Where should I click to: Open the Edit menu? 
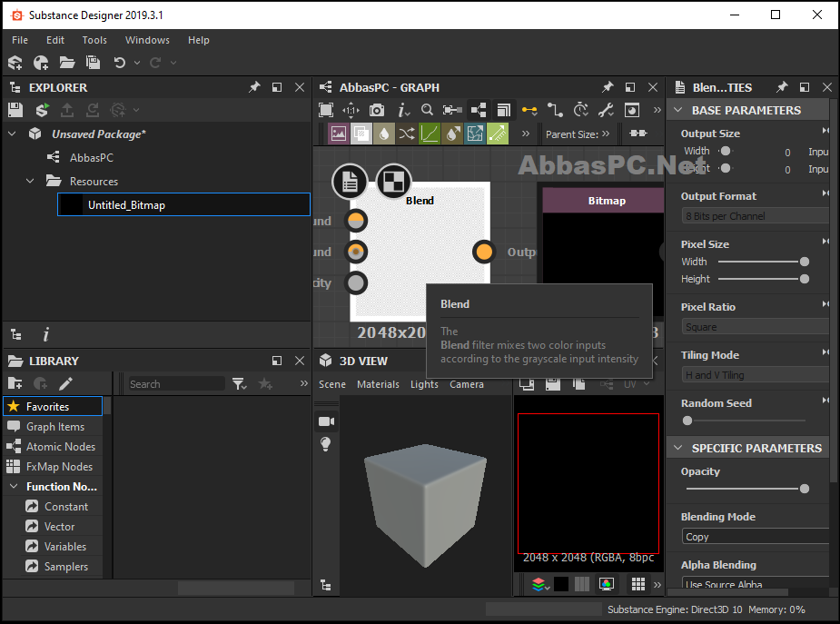55,40
